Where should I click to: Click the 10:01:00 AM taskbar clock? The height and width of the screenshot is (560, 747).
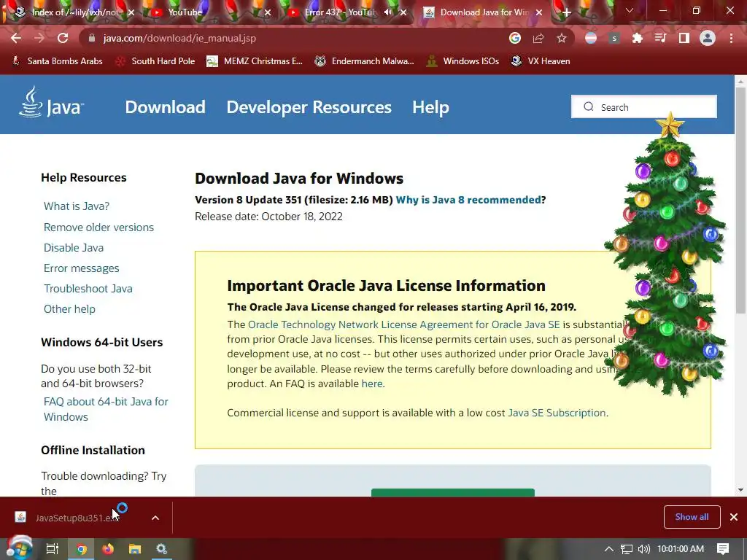[681, 549]
